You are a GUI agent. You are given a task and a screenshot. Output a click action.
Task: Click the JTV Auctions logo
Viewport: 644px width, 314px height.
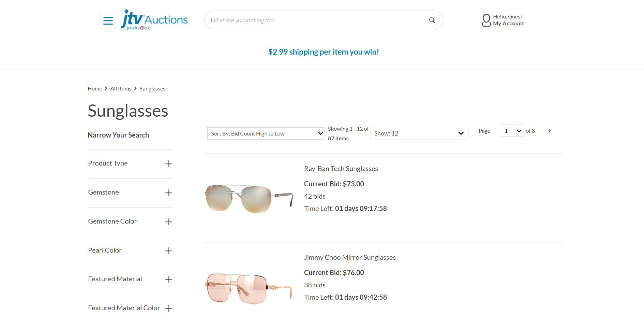(x=154, y=20)
